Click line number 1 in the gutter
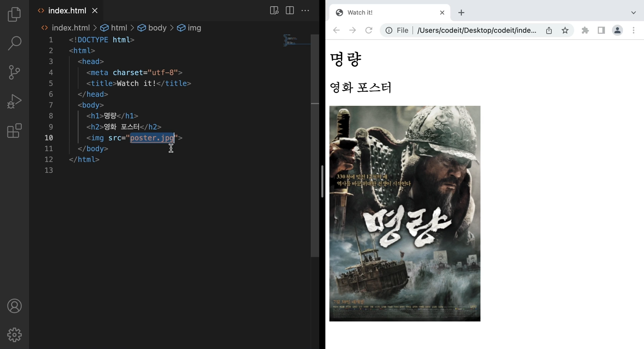Viewport: 644px width, 349px height. tap(51, 40)
